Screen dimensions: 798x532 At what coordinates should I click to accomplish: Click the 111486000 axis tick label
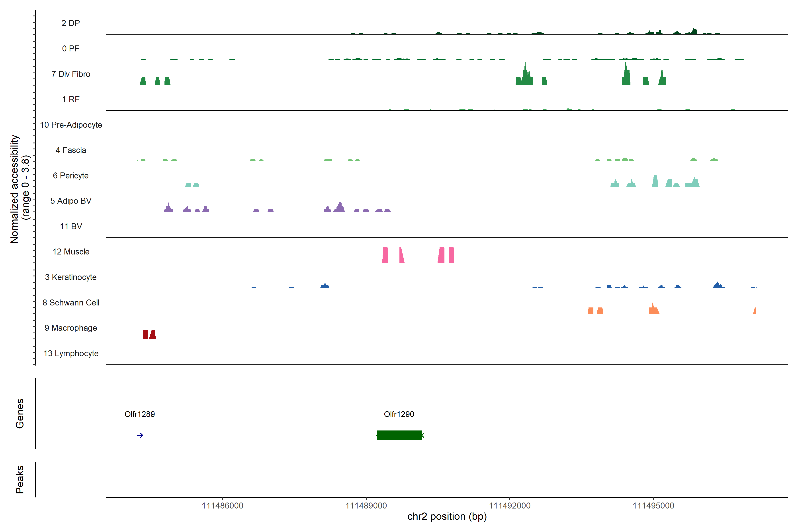[222, 506]
